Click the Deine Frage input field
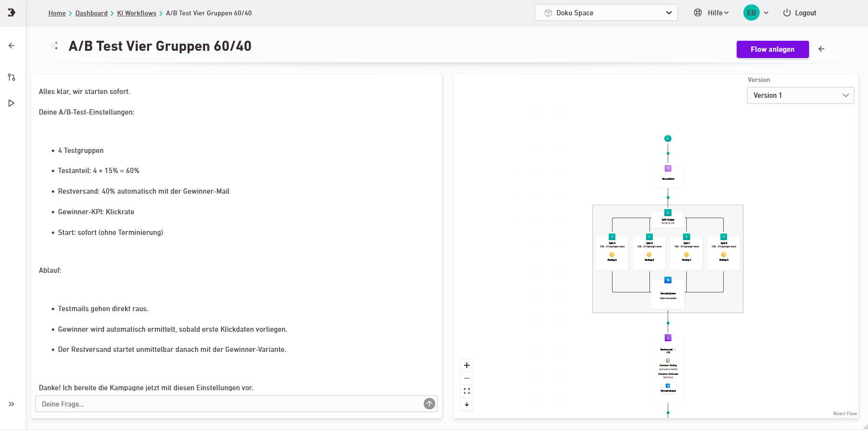The width and height of the screenshot is (868, 430). pos(230,404)
